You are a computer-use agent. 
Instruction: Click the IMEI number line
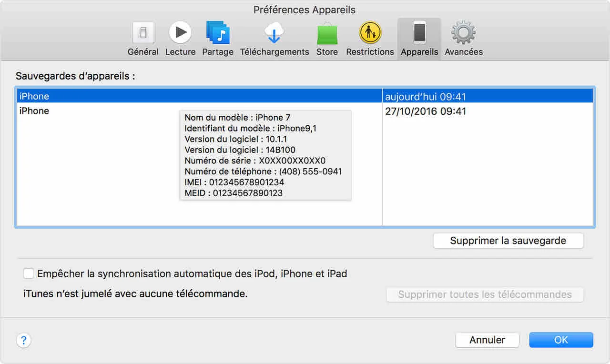pyautogui.click(x=234, y=182)
